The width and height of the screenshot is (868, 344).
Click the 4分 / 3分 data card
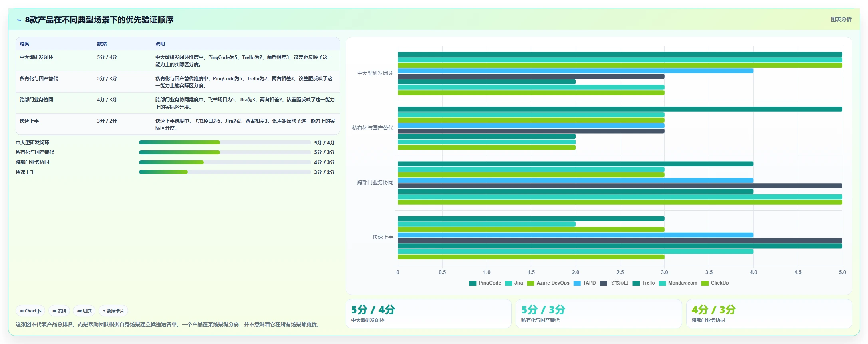[769, 314]
